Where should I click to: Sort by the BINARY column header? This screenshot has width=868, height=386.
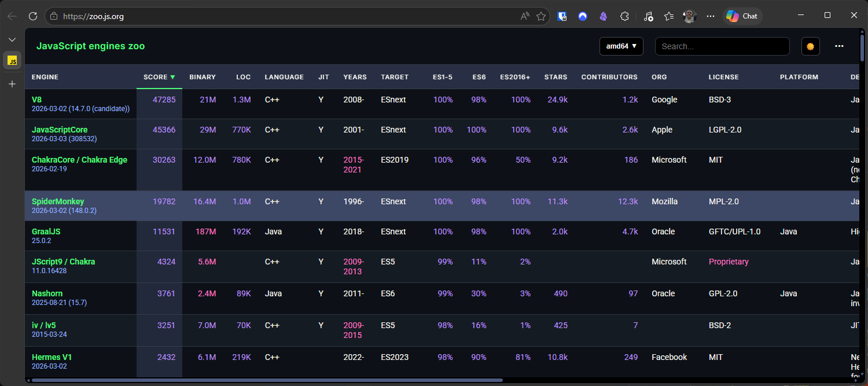203,77
